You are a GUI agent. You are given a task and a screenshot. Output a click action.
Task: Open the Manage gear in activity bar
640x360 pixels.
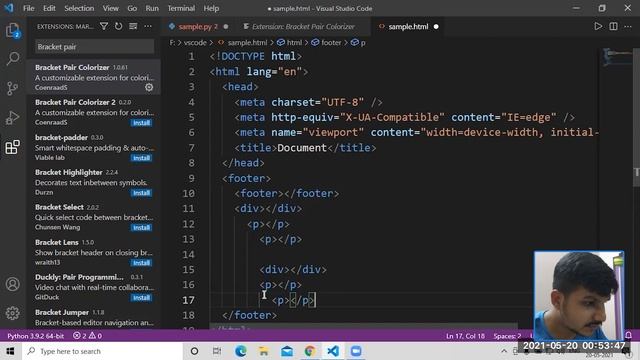coord(13,313)
